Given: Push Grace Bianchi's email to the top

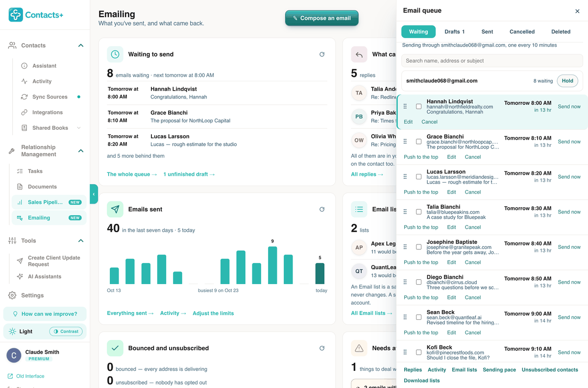Looking at the screenshot, I should tap(421, 157).
